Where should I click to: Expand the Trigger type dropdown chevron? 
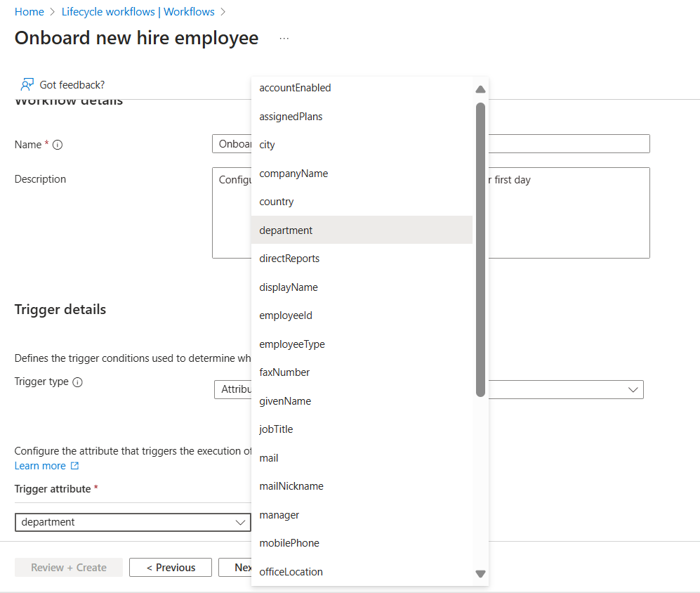[x=633, y=390]
